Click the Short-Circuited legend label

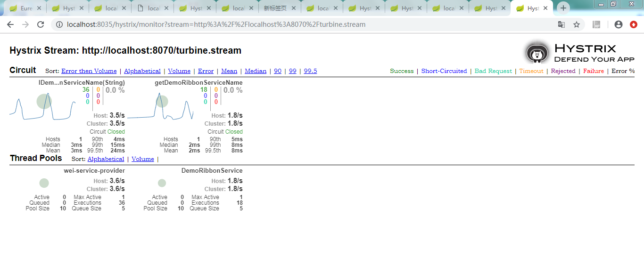pos(444,71)
